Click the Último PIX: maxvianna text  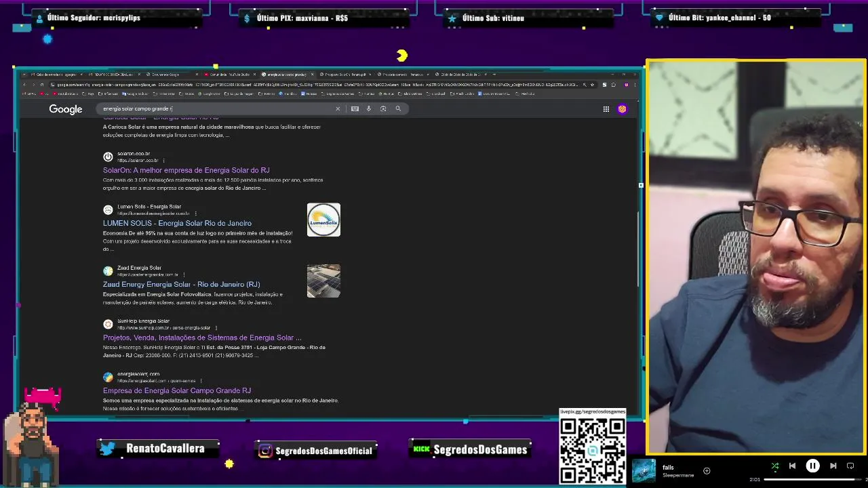click(302, 18)
